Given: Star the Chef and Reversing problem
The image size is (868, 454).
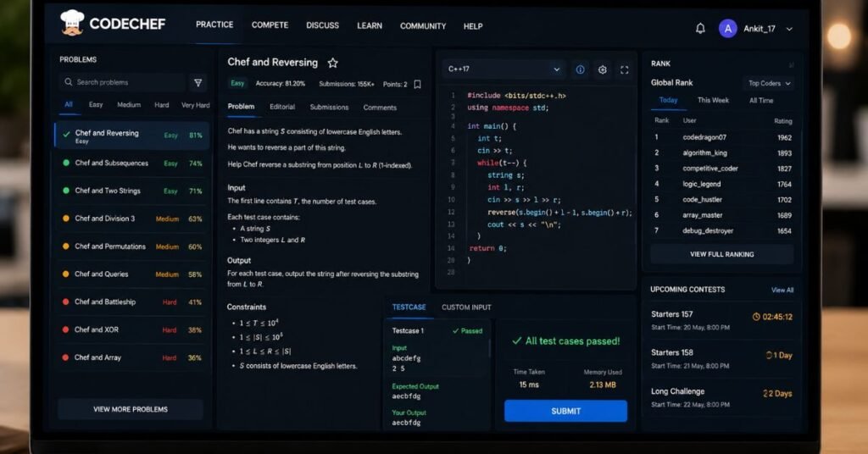Looking at the screenshot, I should (x=332, y=63).
